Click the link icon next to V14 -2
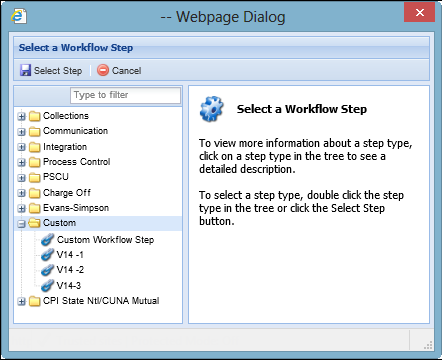The height and width of the screenshot is (360, 442). pyautogui.click(x=48, y=270)
